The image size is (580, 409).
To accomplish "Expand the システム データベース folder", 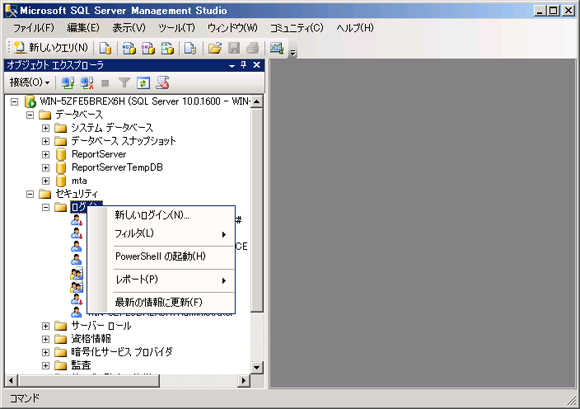I will point(45,128).
